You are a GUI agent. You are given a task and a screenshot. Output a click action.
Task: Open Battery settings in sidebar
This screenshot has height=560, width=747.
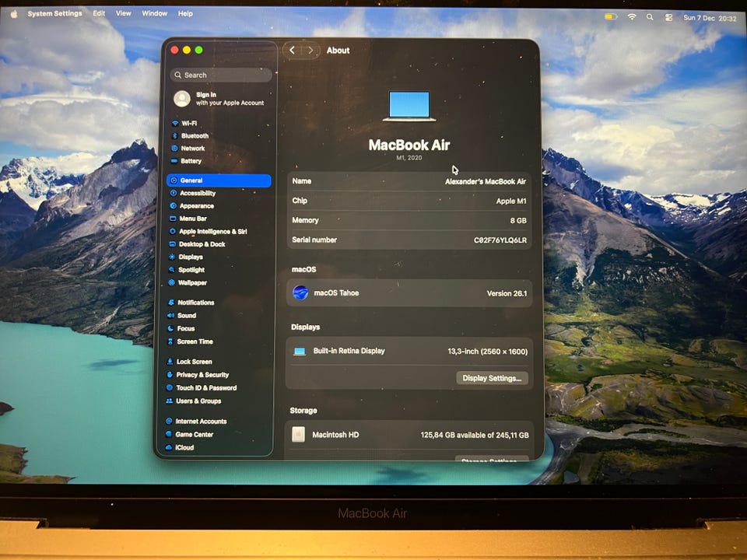coord(186,161)
